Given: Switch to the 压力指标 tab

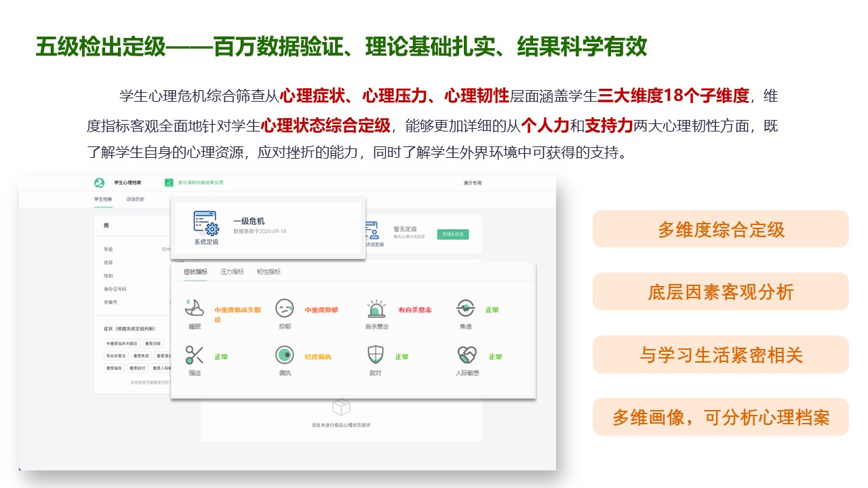Looking at the screenshot, I should (232, 272).
